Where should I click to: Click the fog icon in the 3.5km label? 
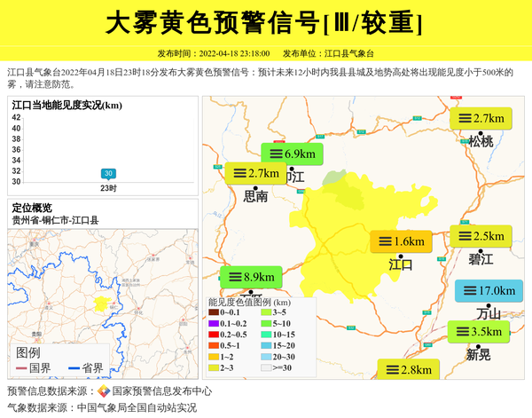click(x=461, y=332)
